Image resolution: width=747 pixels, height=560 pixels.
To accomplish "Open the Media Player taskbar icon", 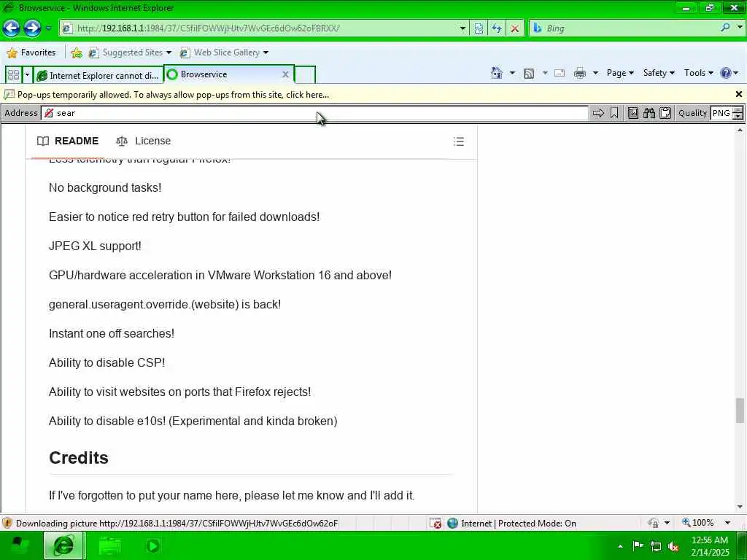I will [x=152, y=545].
